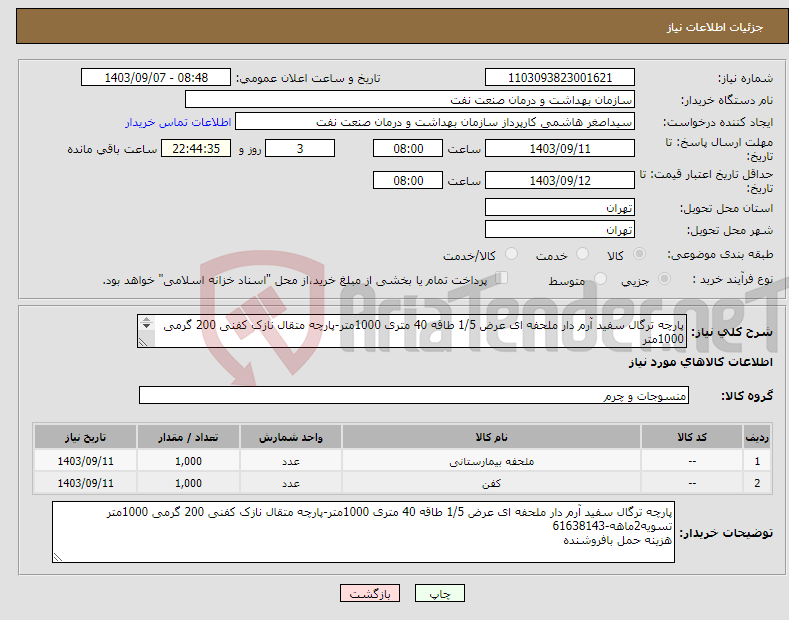Click section heading اطلاعات کالاهای مورد نیاز
The width and height of the screenshot is (789, 620).
(700, 362)
